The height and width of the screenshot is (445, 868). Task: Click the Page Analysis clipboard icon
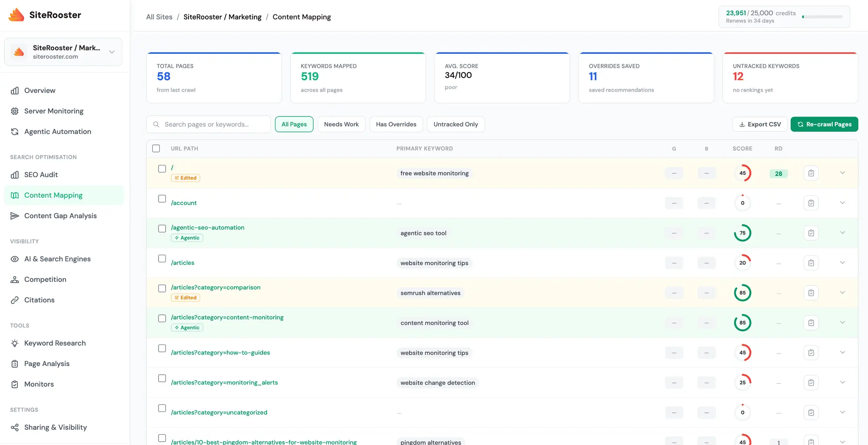[15, 364]
